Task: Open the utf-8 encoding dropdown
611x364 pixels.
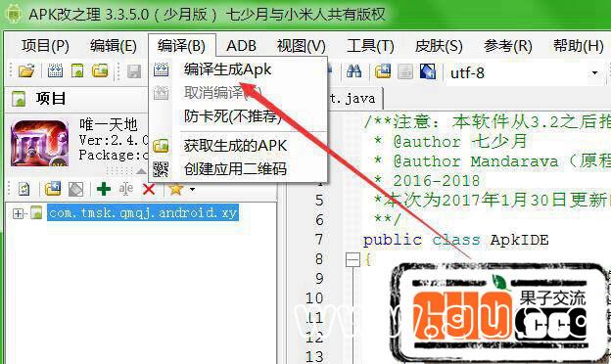Action: [594, 72]
